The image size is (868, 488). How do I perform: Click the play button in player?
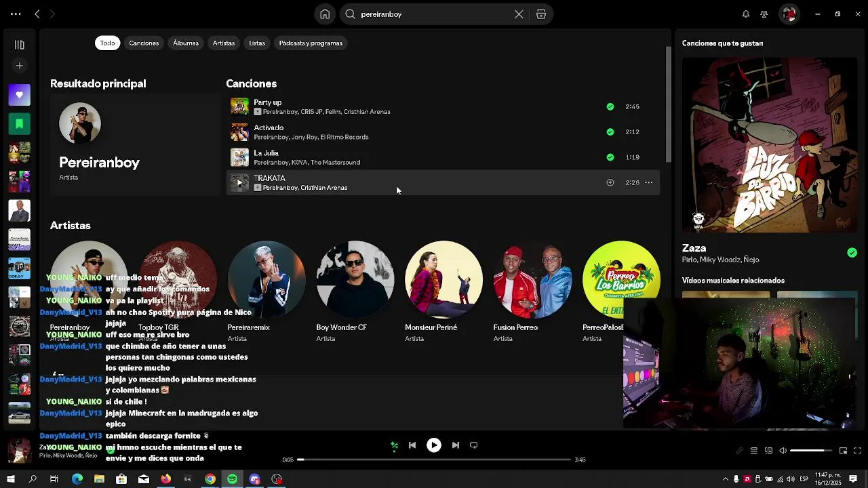[x=434, y=445]
